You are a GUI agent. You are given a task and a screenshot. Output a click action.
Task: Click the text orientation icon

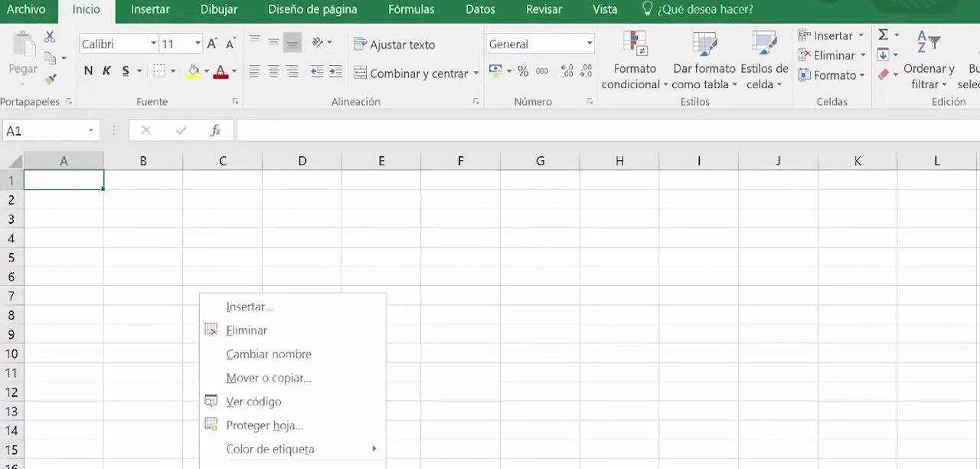point(318,43)
